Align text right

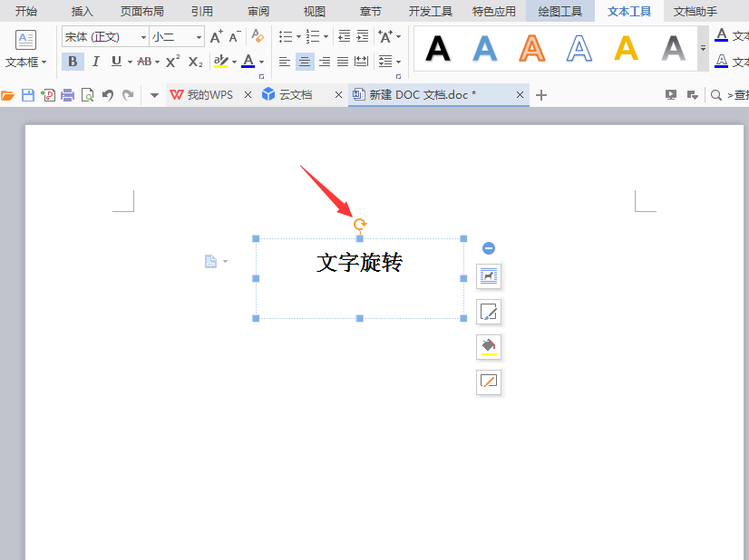pos(325,62)
